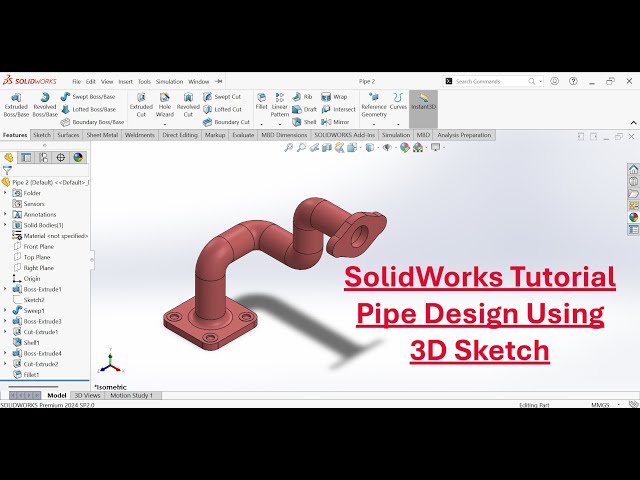Choose Swept Boss/Base
Image resolution: width=640 pixels, height=480 pixels.
pos(88,97)
